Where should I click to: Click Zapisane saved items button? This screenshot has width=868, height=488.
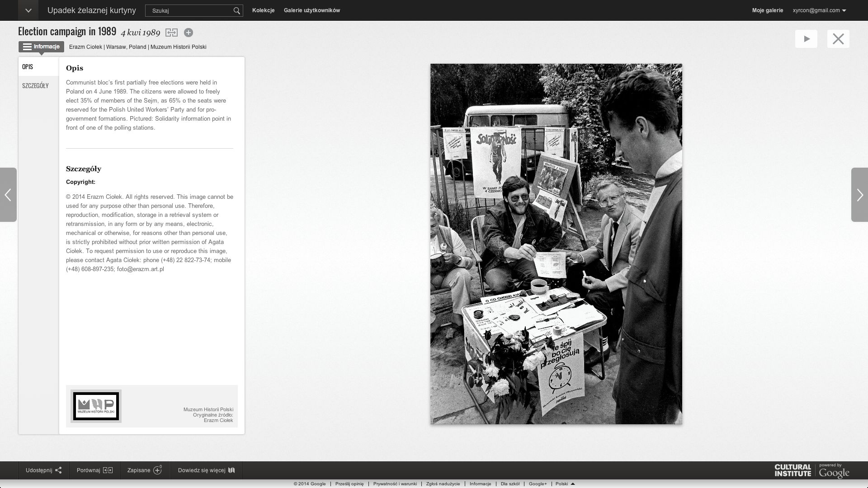click(145, 470)
